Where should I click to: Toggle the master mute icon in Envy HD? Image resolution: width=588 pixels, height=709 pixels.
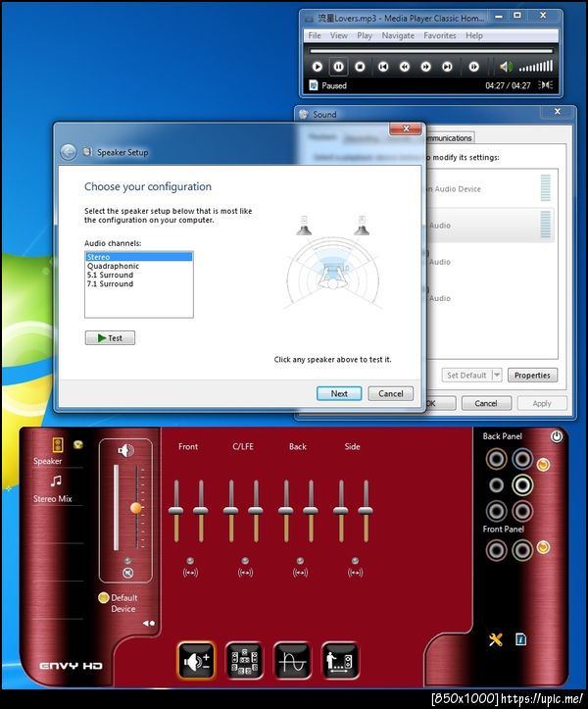point(128,573)
